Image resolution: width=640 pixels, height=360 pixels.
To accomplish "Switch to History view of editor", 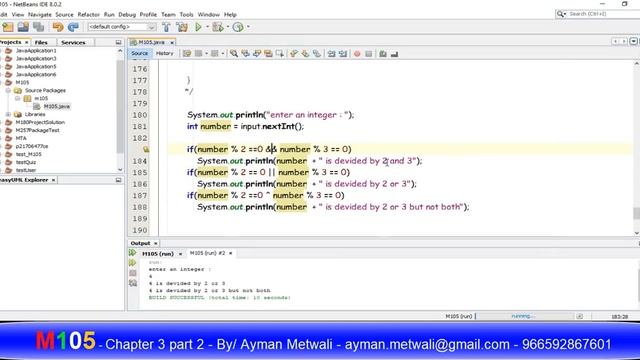I will [x=164, y=53].
